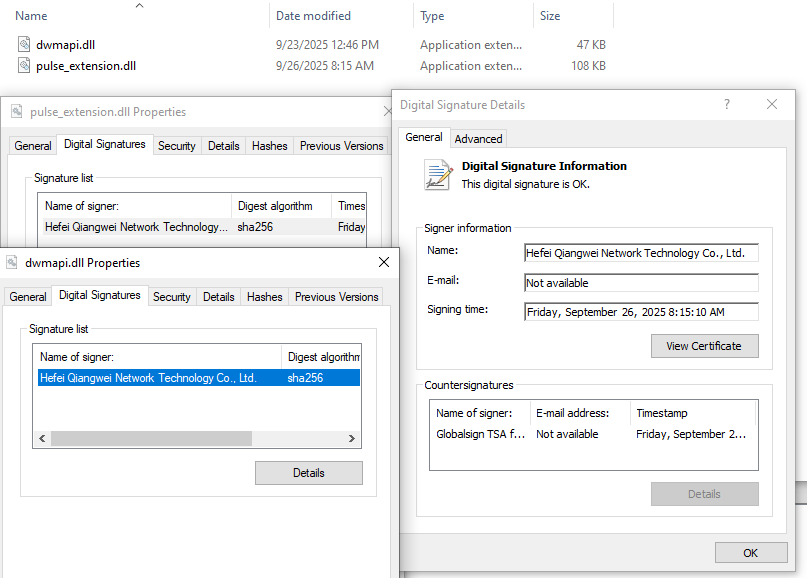Close the Digital Signature Details dialog
807x578 pixels.
[772, 105]
